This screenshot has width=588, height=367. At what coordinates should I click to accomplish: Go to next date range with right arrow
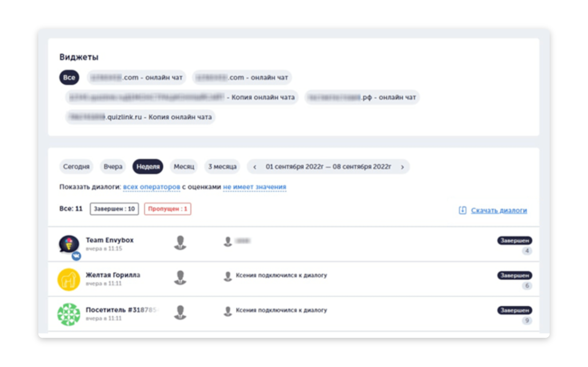(402, 167)
